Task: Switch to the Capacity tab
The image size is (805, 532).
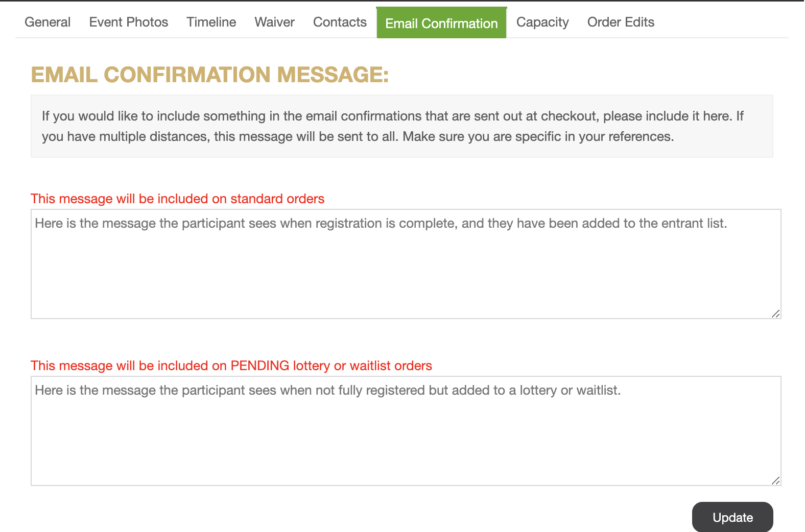Action: (542, 22)
